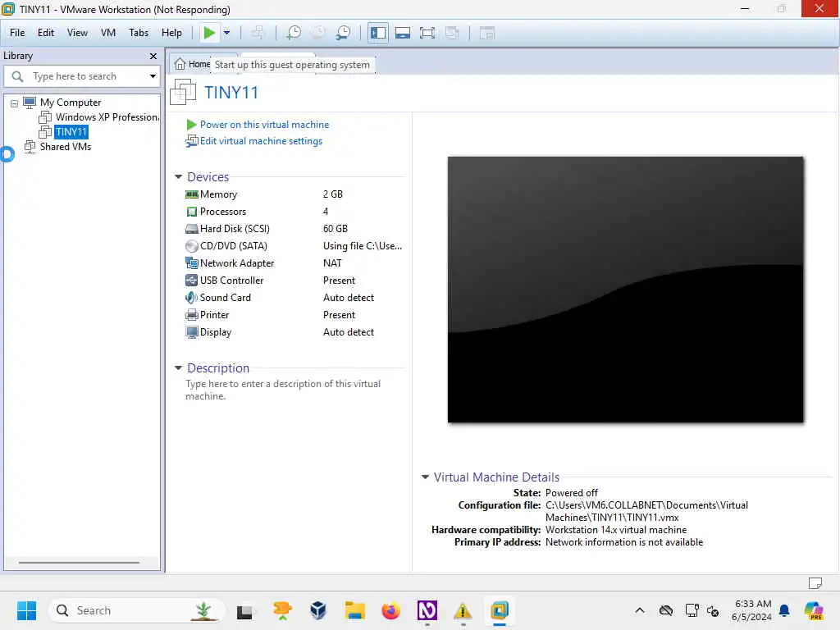Open the purple N app in taskbar
840x630 pixels.
427,610
